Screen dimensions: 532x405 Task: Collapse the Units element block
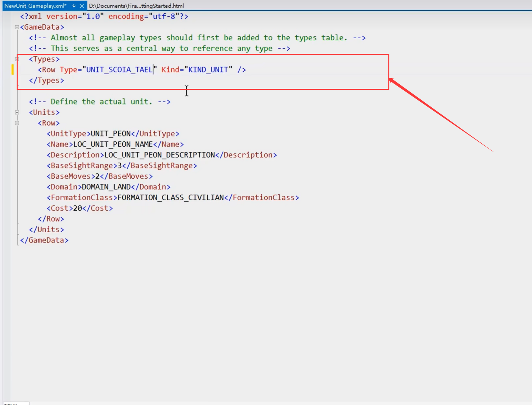pos(17,112)
